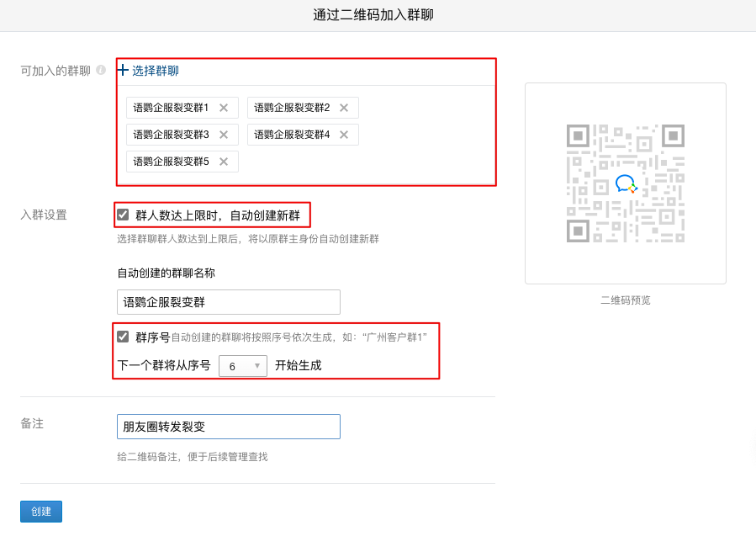Select the 语鹦企服裂变群1 group tag

click(x=171, y=108)
